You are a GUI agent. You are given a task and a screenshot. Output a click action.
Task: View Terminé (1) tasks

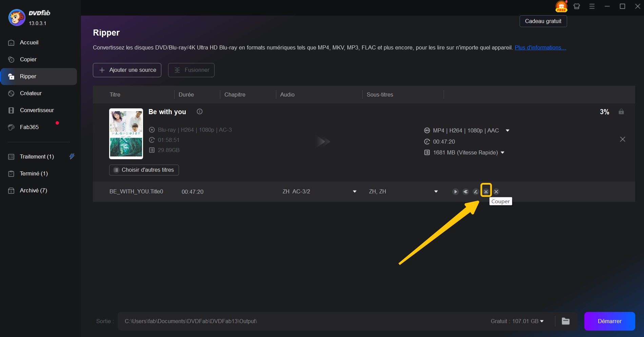(x=39, y=174)
